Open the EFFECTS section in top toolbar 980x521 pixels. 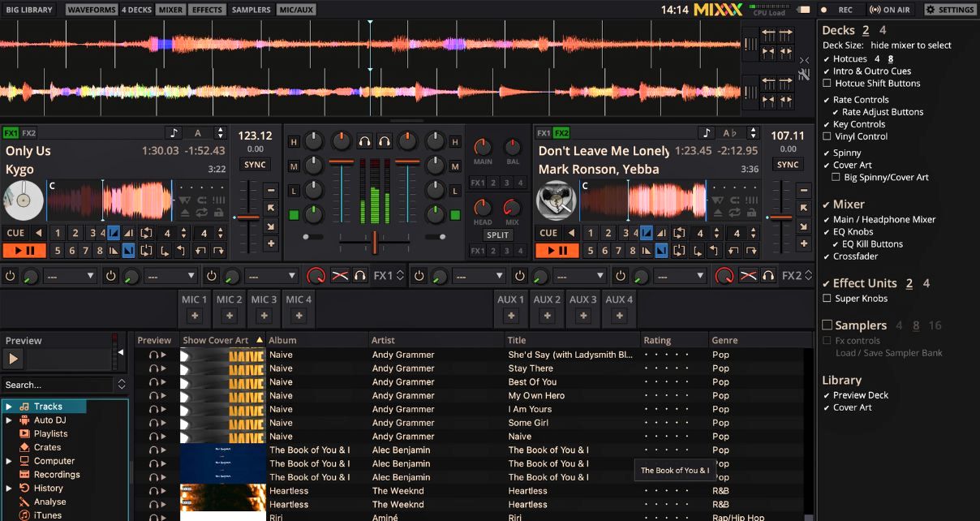(207, 9)
